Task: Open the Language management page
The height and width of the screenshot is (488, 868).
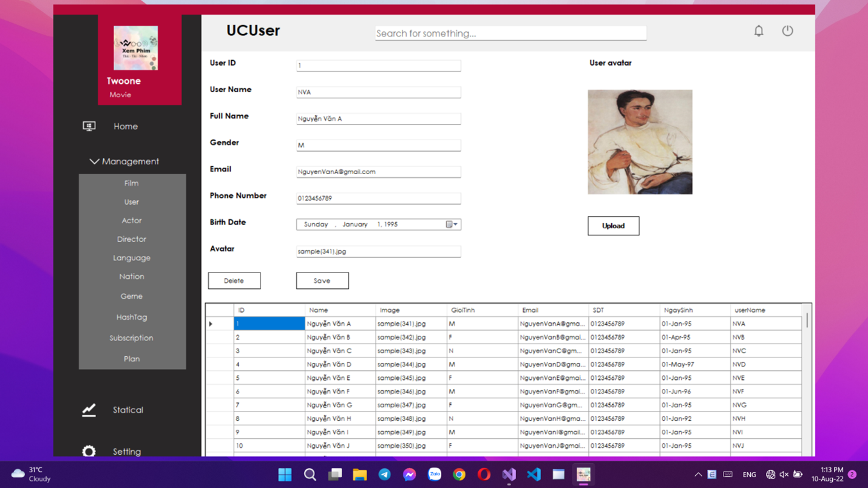Action: (x=132, y=258)
